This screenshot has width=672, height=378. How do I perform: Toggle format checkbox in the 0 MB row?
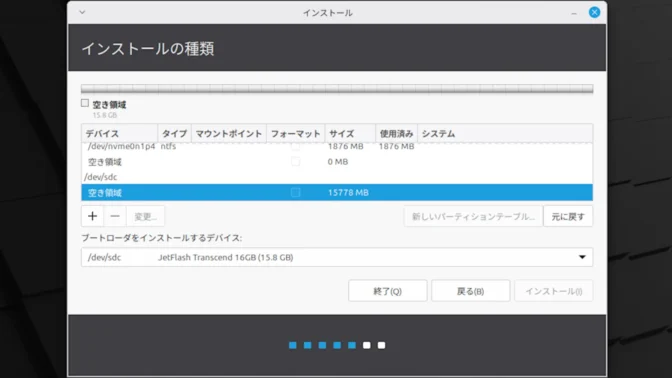(x=295, y=162)
